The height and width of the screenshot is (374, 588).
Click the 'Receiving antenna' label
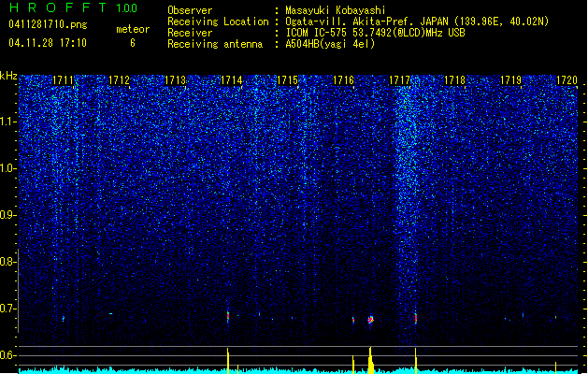215,44
